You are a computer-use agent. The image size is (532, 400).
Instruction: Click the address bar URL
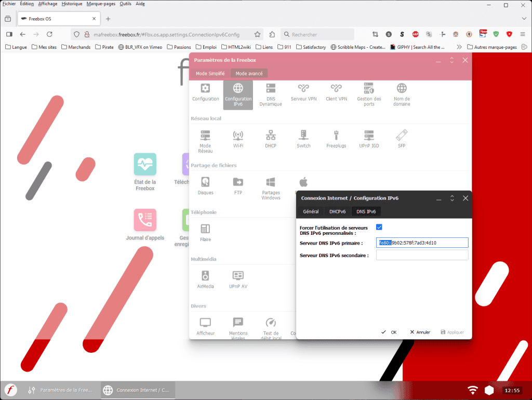coord(166,34)
